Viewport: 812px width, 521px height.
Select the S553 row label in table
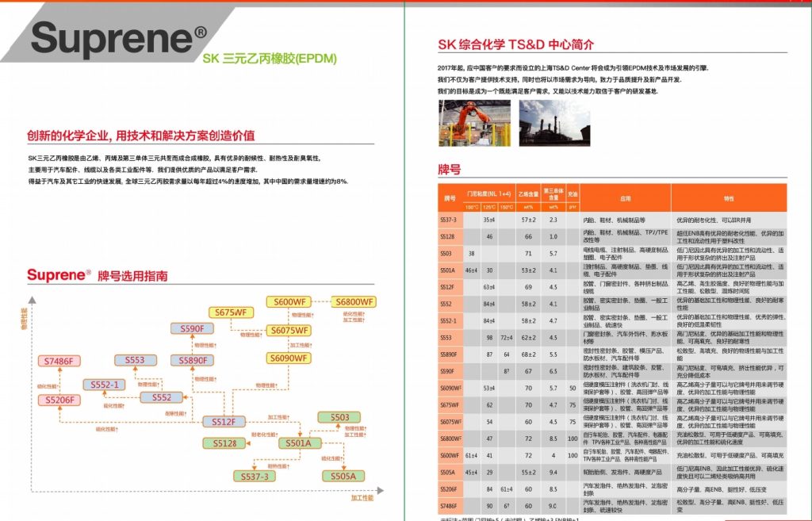click(446, 338)
